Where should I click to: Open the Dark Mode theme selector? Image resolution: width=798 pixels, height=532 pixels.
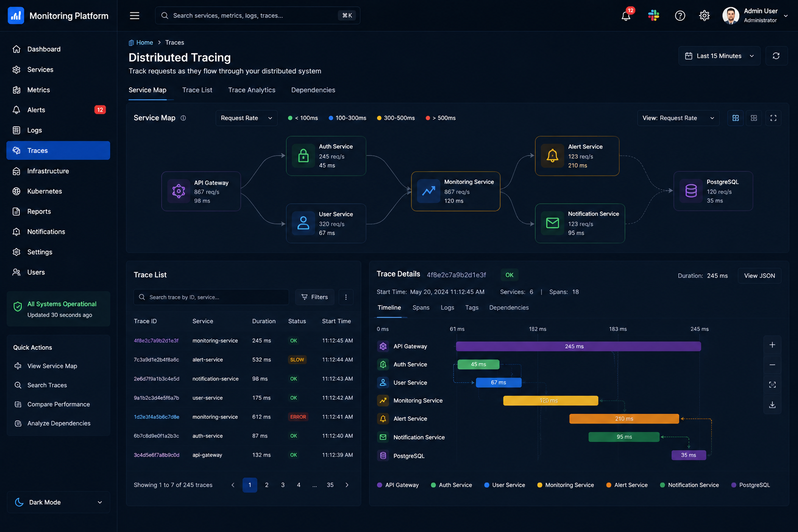[58, 502]
